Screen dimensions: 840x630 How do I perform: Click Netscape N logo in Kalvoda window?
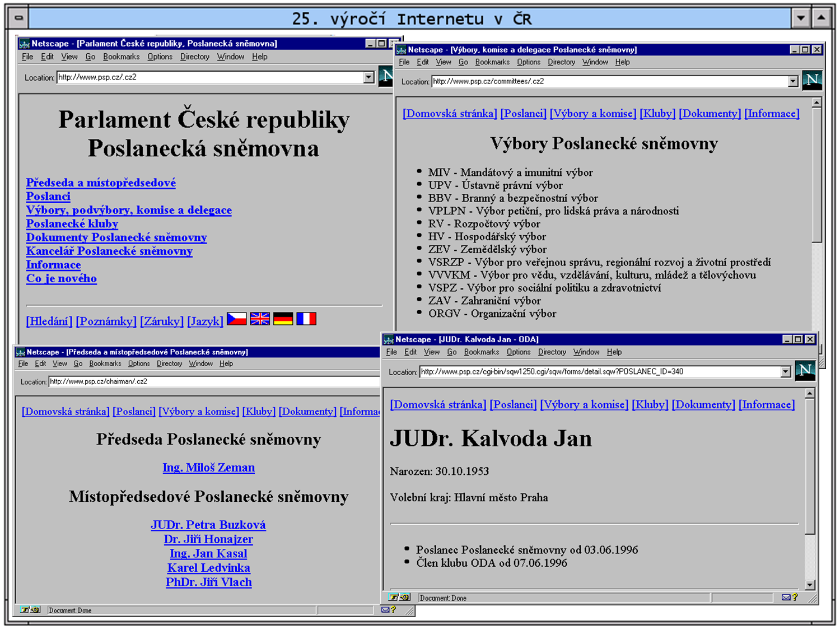(x=805, y=371)
